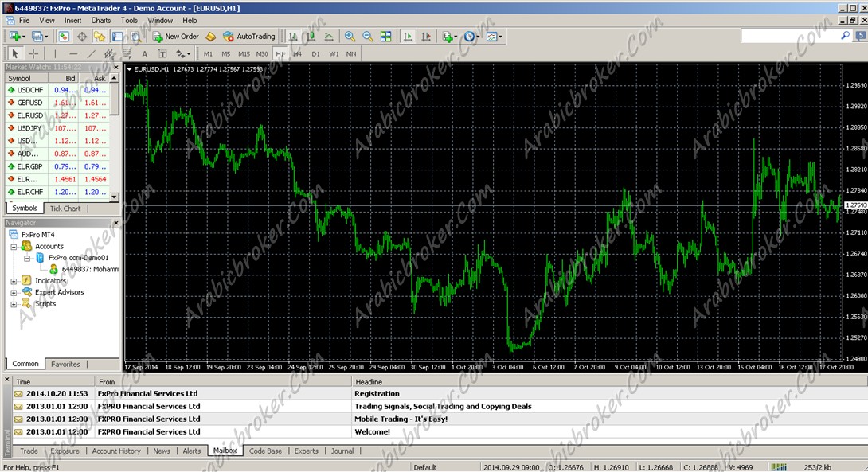The height and width of the screenshot is (472, 868).
Task: Launch MetaEditor via the yellow book icon
Action: 210,37
